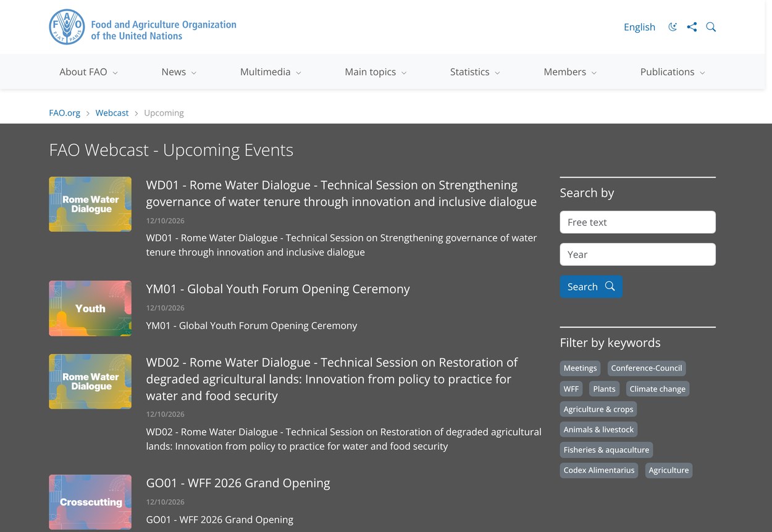Click the Food and Agriculture Organization name

tap(164, 30)
